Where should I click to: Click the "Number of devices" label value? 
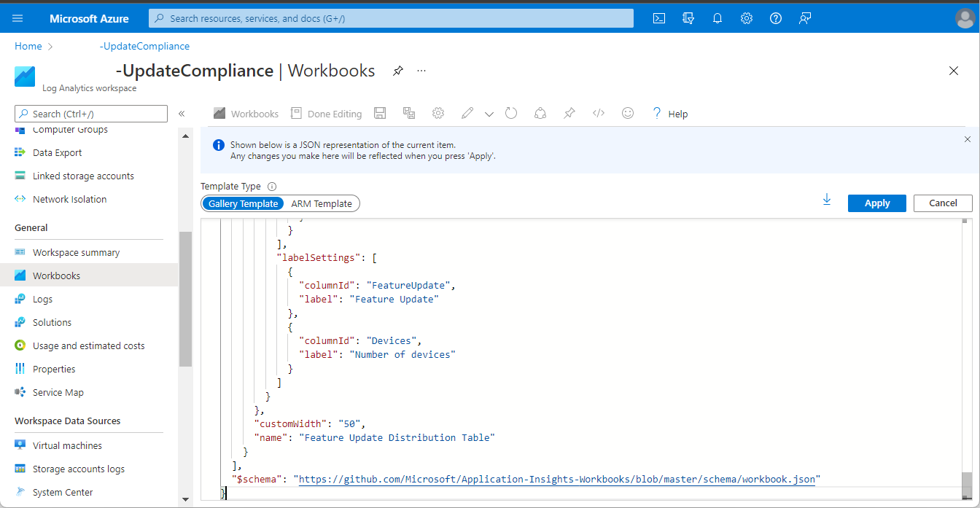tap(402, 354)
